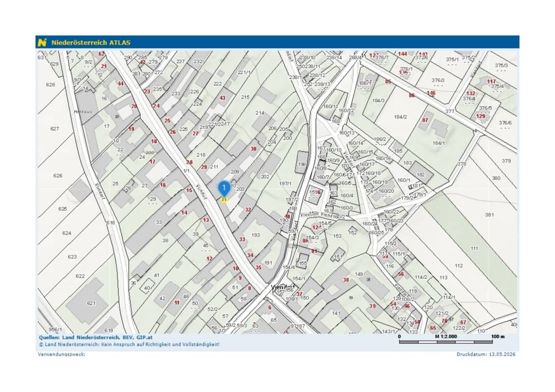Select parcel 184/2 on the map
Screen dimensions: 555x392
[x=400, y=117]
